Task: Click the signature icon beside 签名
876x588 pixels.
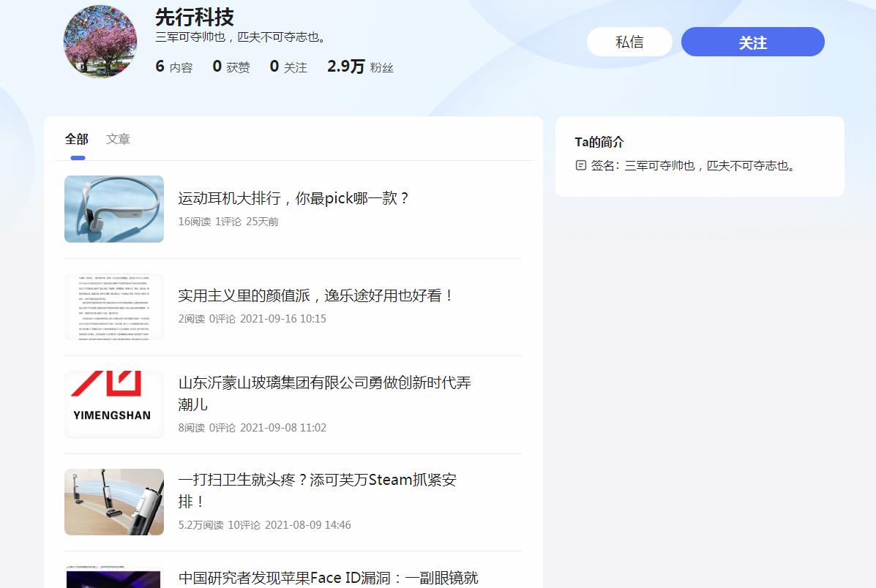Action: coord(581,165)
